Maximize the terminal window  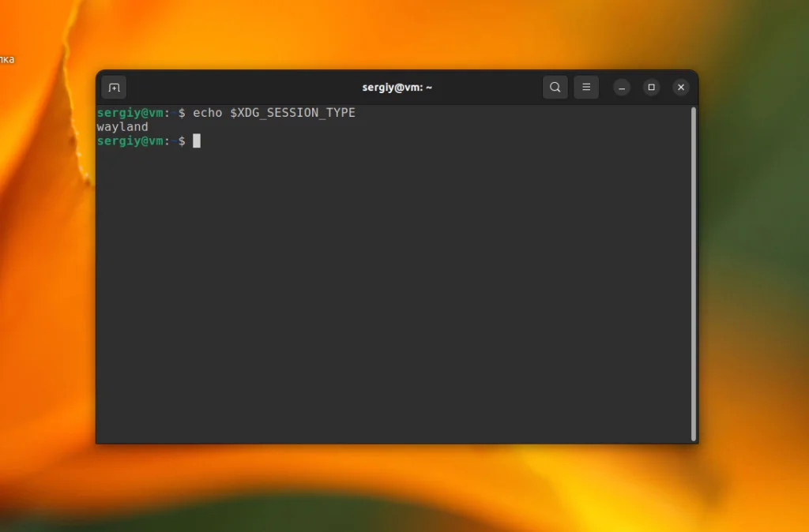651,87
